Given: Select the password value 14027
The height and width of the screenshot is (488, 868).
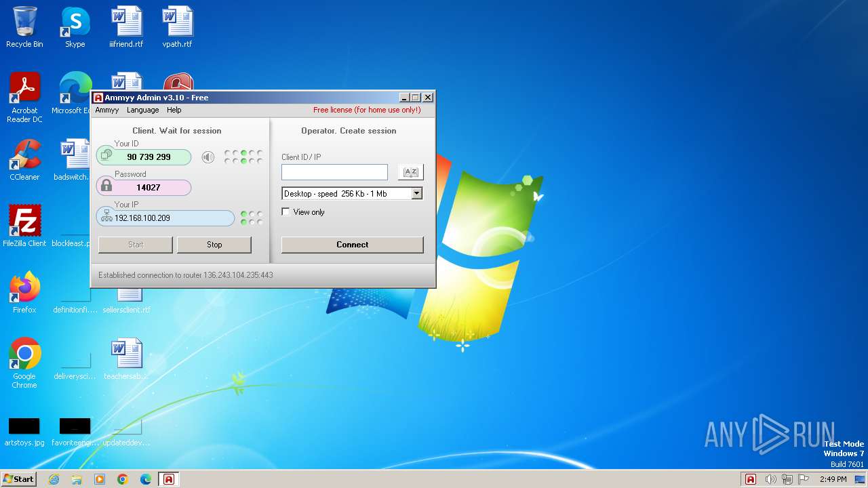Looking at the screenshot, I should 149,188.
